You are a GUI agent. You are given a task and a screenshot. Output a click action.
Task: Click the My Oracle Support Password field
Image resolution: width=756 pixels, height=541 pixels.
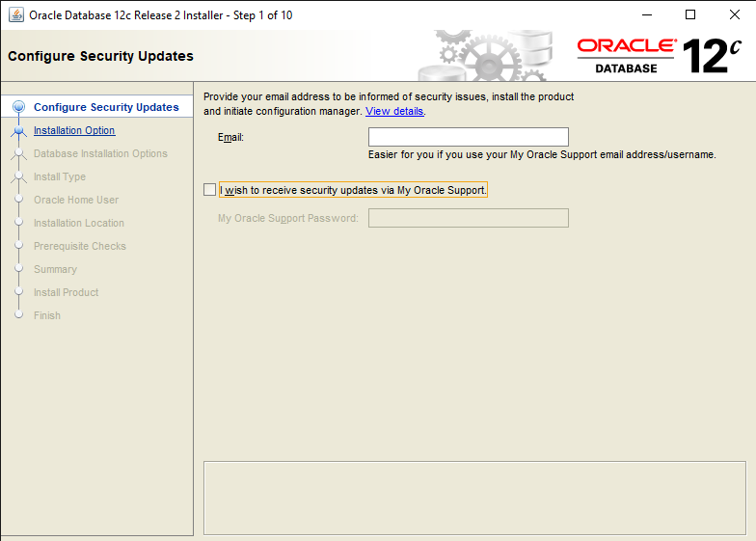coord(469,218)
